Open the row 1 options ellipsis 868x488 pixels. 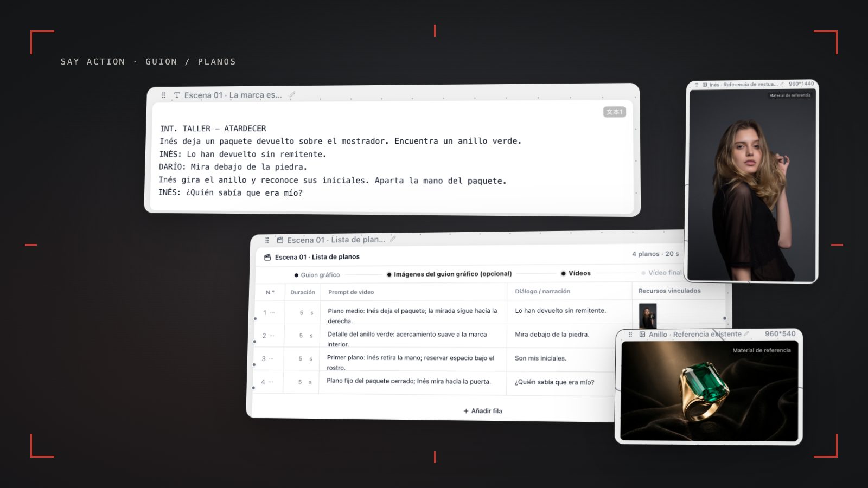272,312
